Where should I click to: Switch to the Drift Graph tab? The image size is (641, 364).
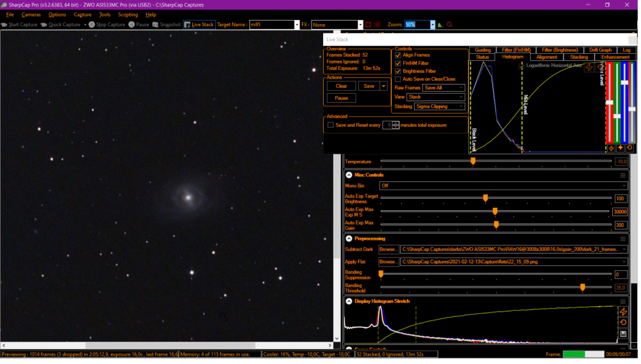pyautogui.click(x=600, y=50)
